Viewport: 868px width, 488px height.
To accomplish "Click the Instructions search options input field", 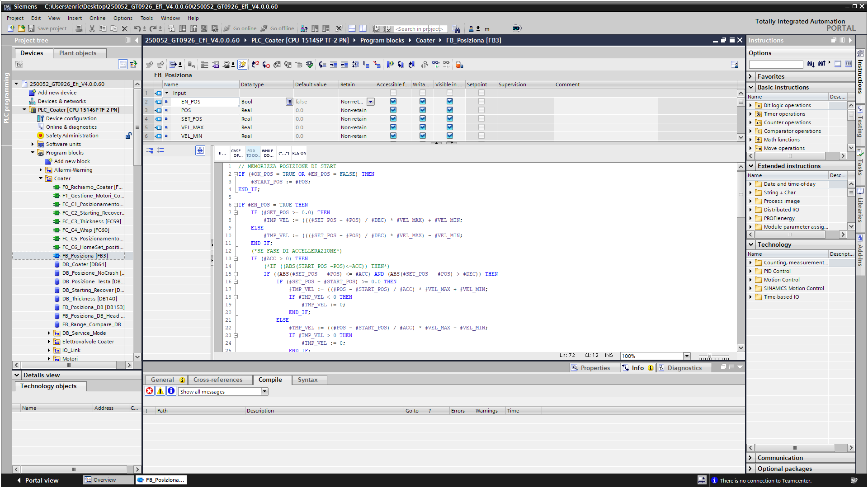I will click(776, 65).
